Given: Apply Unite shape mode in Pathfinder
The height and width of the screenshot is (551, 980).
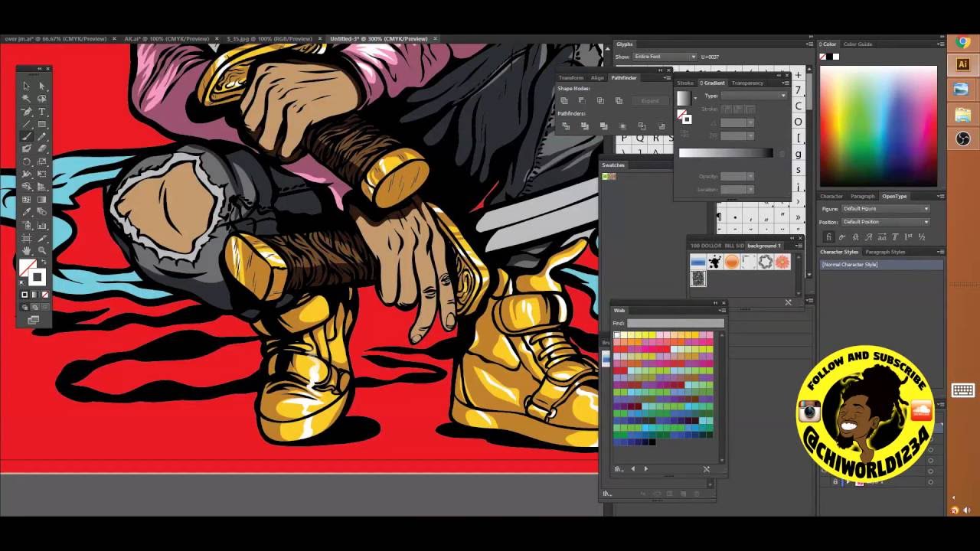Looking at the screenshot, I should [564, 100].
